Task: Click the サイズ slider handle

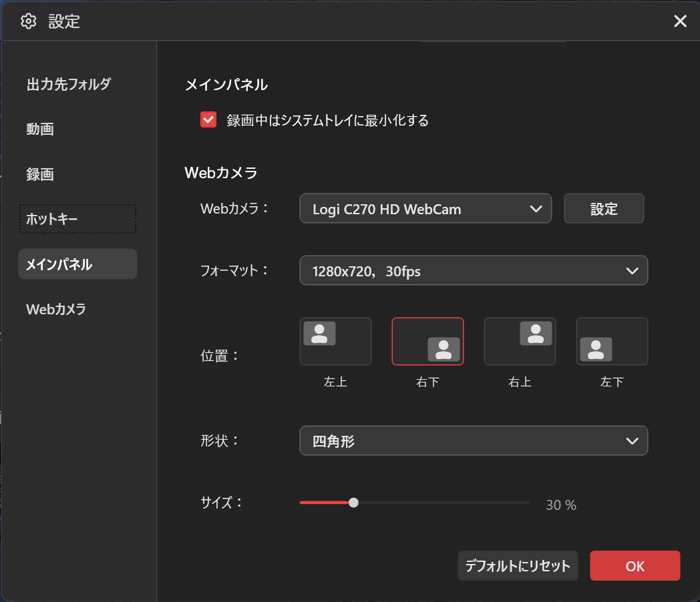Action: click(353, 503)
